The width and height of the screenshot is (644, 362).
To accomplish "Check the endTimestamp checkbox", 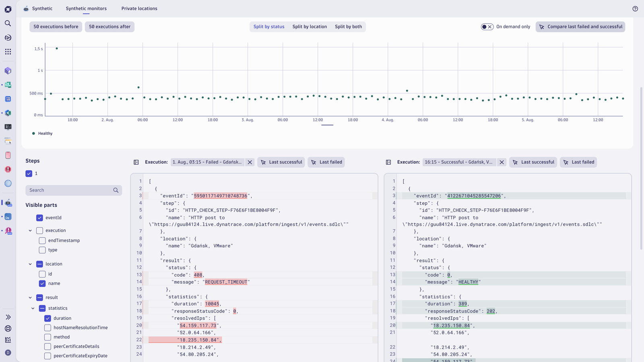I will point(42,241).
